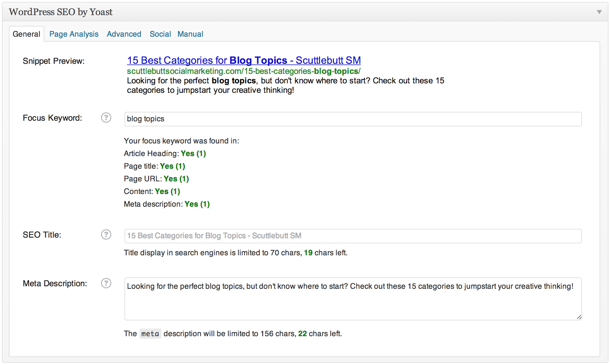
Task: Focus the SEO Title input field
Action: (353, 236)
